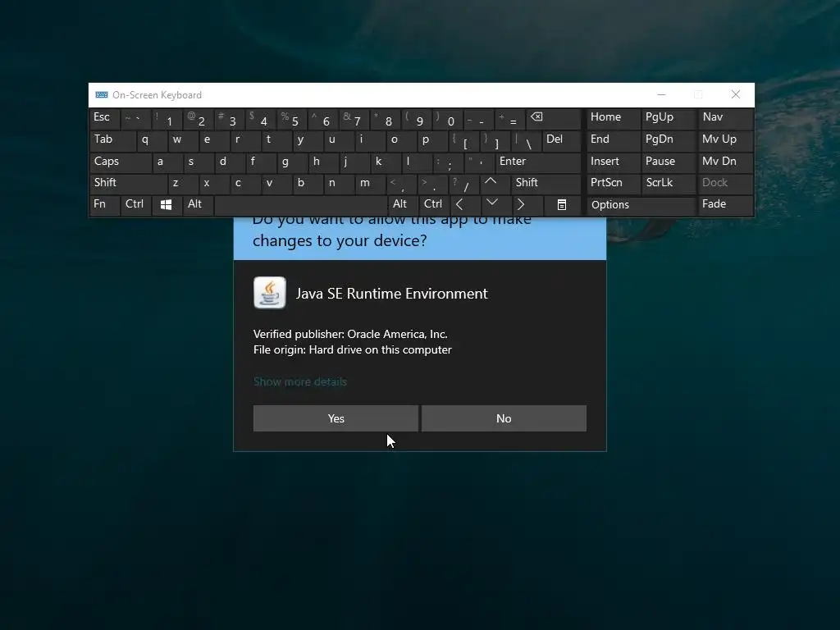Toggle the left Ctrl key

pos(136,204)
